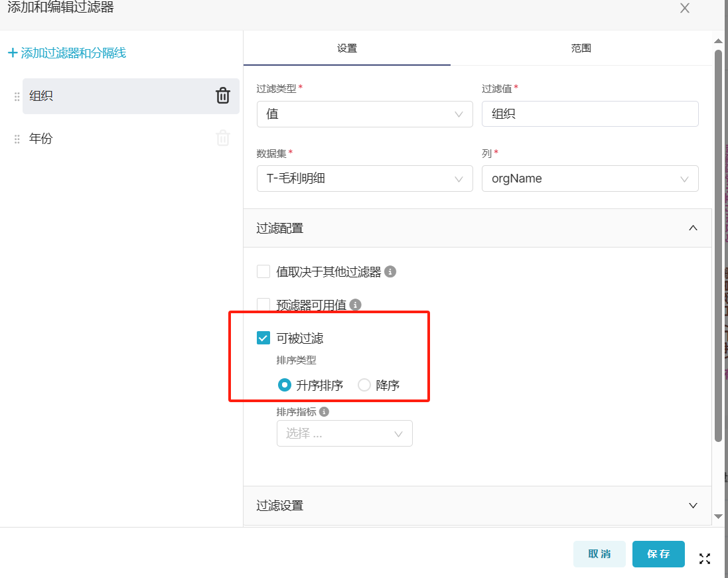Viewport: 728px width, 578px height.
Task: Click the 保存 button
Action: click(x=658, y=554)
